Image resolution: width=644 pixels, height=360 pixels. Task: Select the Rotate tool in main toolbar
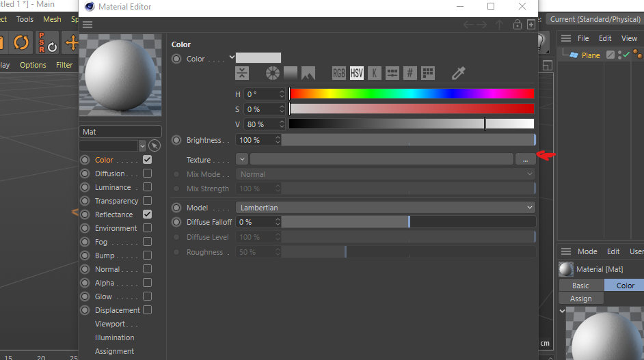click(x=21, y=42)
